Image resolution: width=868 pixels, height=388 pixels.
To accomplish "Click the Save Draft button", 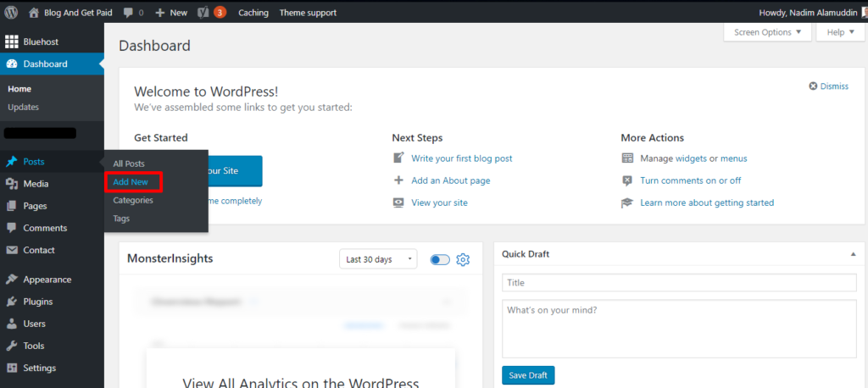I will click(528, 375).
